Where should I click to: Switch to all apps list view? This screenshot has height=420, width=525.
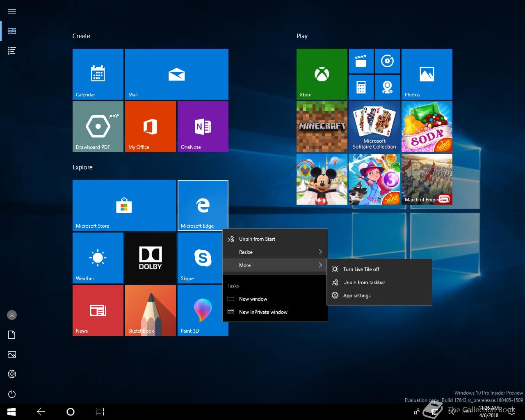coord(12,51)
